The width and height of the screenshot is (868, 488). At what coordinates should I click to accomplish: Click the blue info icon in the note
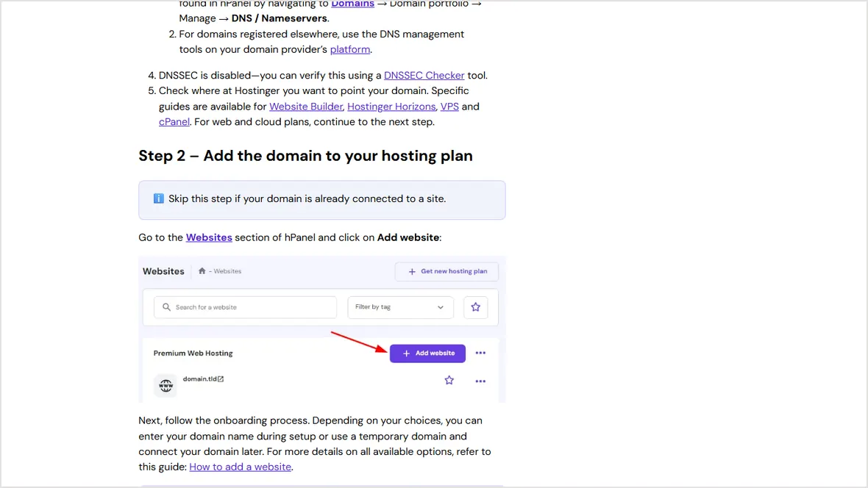coord(159,198)
